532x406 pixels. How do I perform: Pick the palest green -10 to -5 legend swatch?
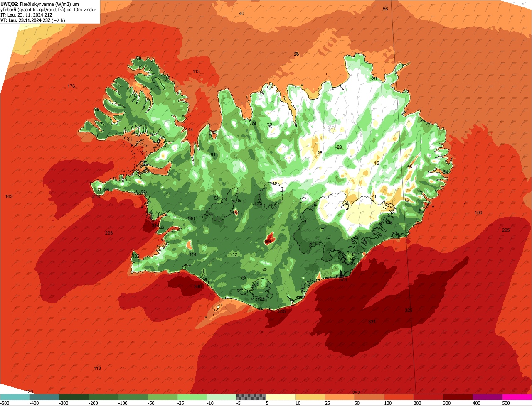click(x=222, y=397)
